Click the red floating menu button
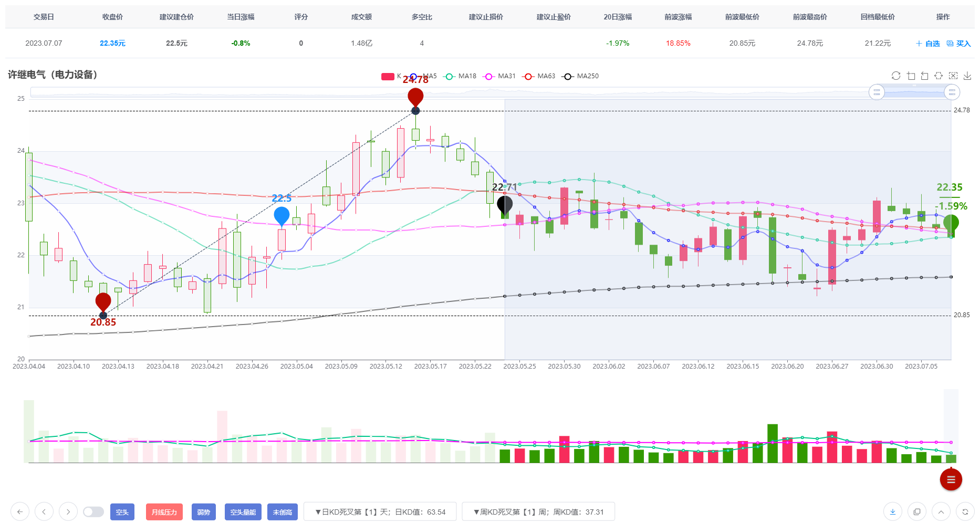Screen dimensions: 980x523 951,479
